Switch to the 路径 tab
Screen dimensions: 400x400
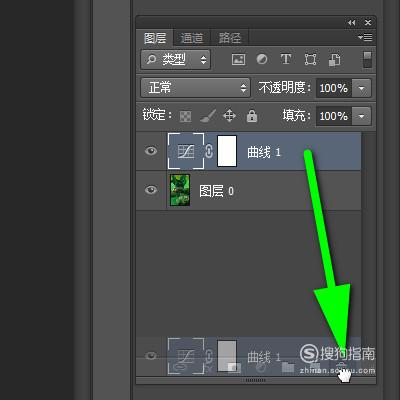(x=229, y=38)
